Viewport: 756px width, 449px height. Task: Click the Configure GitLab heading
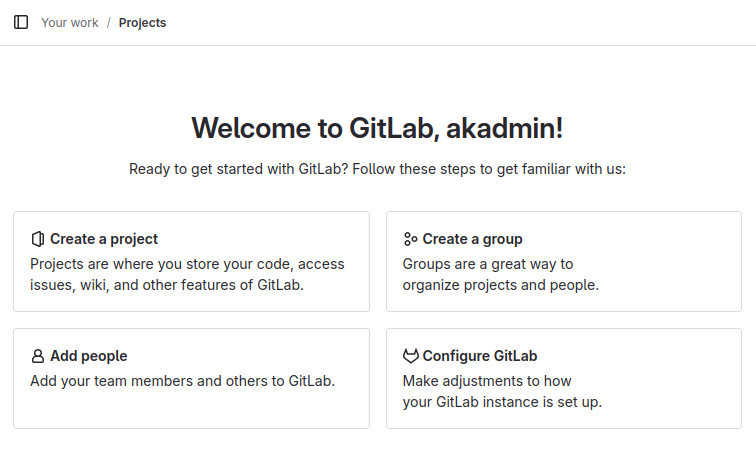(480, 356)
